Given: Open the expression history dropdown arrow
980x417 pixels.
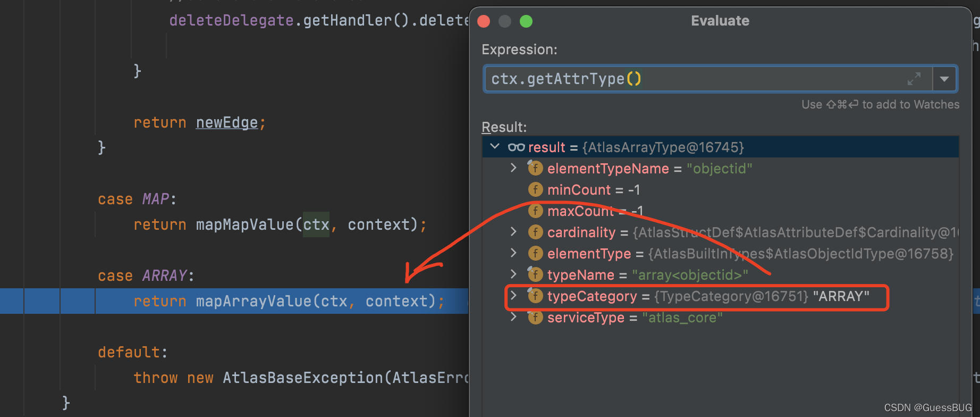Looking at the screenshot, I should click(944, 79).
